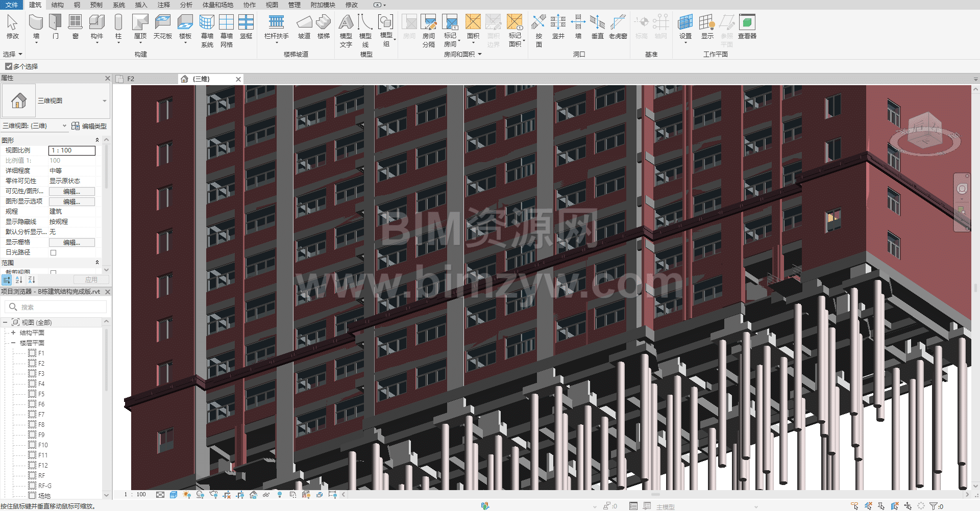Close the 属性 panel
980x511 pixels.
click(x=107, y=78)
